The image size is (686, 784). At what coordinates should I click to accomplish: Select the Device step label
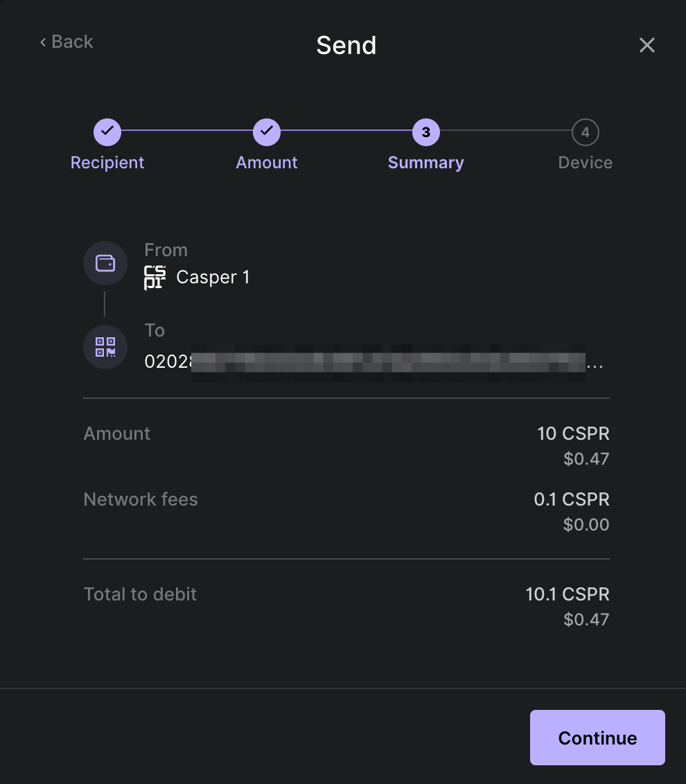click(x=586, y=163)
